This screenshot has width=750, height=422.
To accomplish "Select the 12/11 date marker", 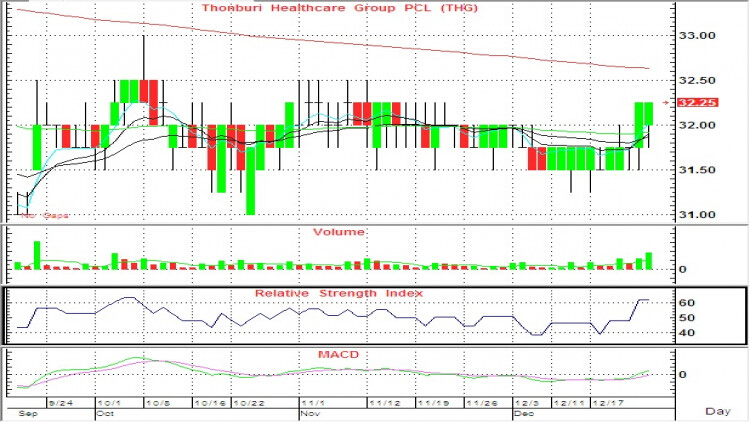I will pyautogui.click(x=569, y=403).
